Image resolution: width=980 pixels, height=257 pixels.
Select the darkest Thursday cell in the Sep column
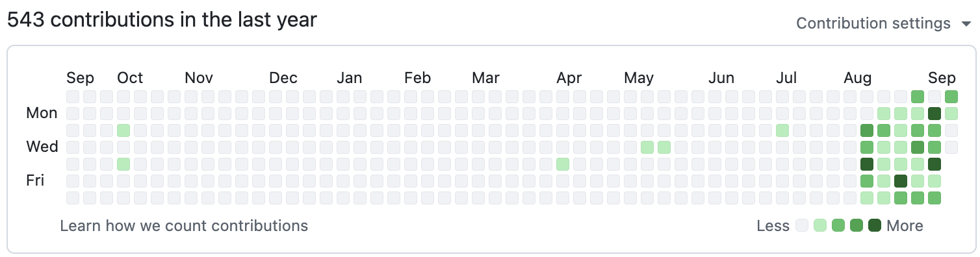935,164
